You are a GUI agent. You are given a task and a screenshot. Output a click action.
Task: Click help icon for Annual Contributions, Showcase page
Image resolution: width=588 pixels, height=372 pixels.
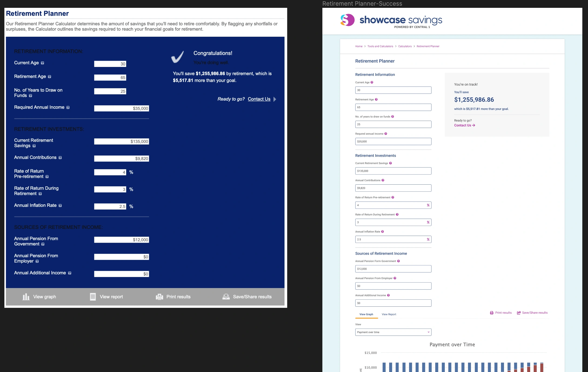pos(383,180)
